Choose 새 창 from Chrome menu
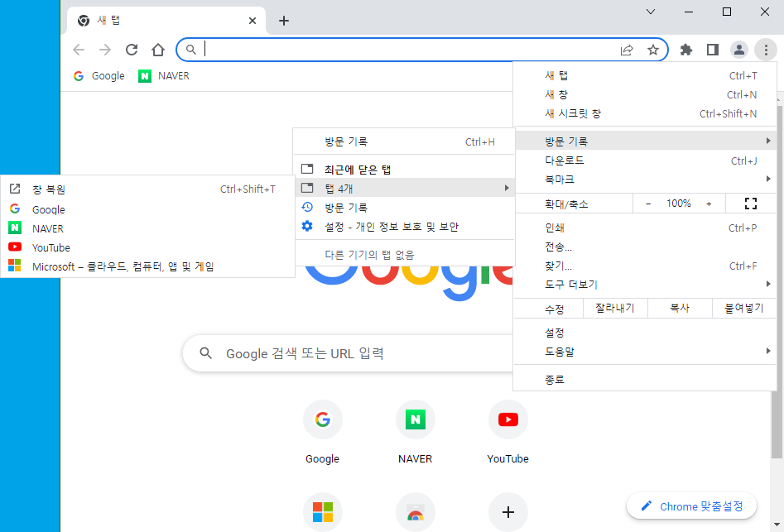 click(x=645, y=94)
